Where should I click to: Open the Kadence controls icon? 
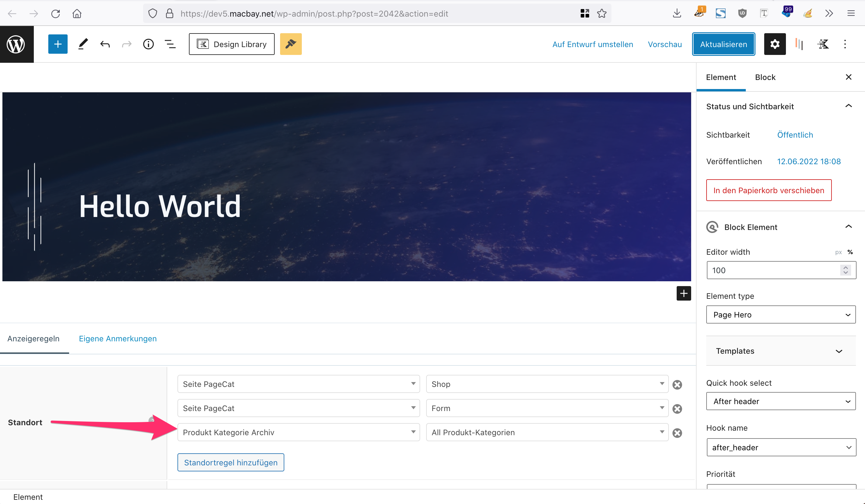[823, 44]
